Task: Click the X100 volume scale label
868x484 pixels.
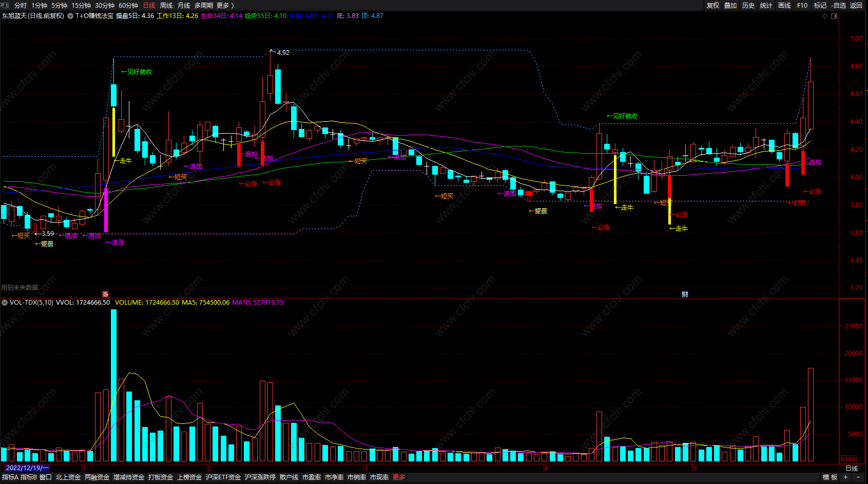Action: [848, 459]
